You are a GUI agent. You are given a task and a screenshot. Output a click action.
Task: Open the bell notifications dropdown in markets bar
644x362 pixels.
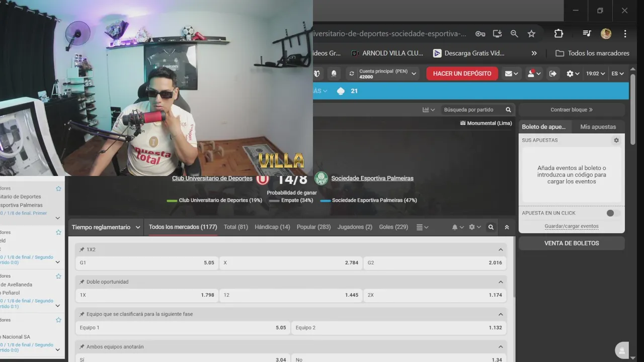(458, 227)
